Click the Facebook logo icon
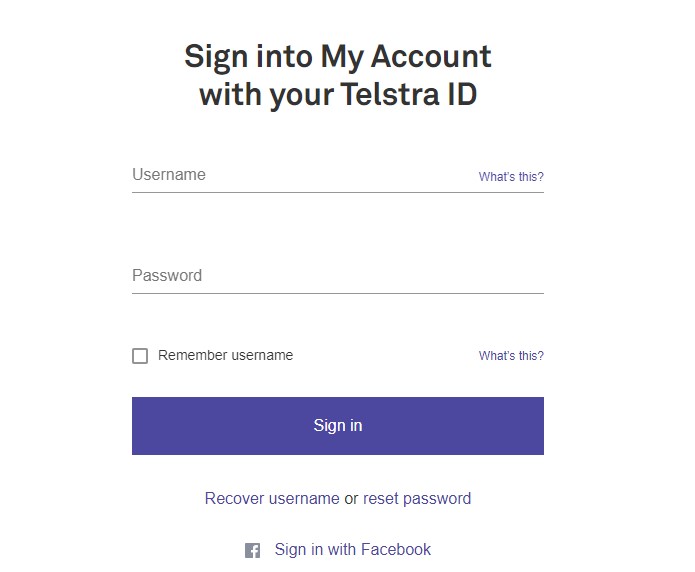The image size is (695, 572). click(x=252, y=550)
